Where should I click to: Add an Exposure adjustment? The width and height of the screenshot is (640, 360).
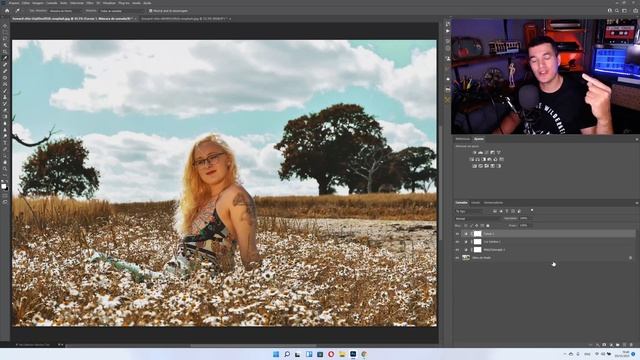492,153
